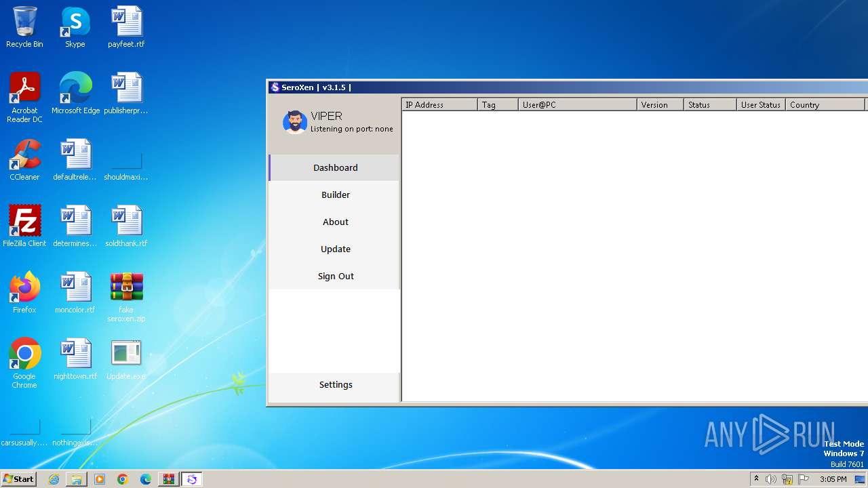The height and width of the screenshot is (488, 868).
Task: Select the moncolor.rtf document
Action: coord(75,293)
